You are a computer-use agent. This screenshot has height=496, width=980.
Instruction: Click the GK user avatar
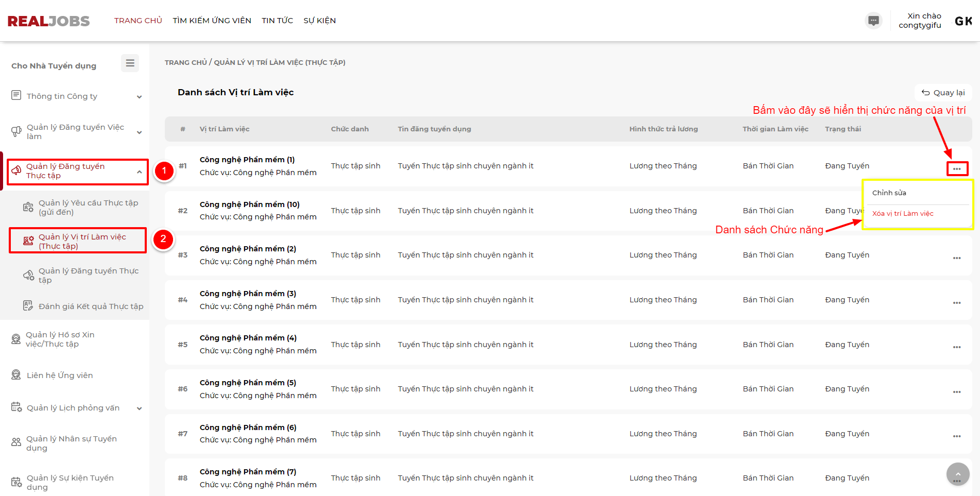coord(962,21)
